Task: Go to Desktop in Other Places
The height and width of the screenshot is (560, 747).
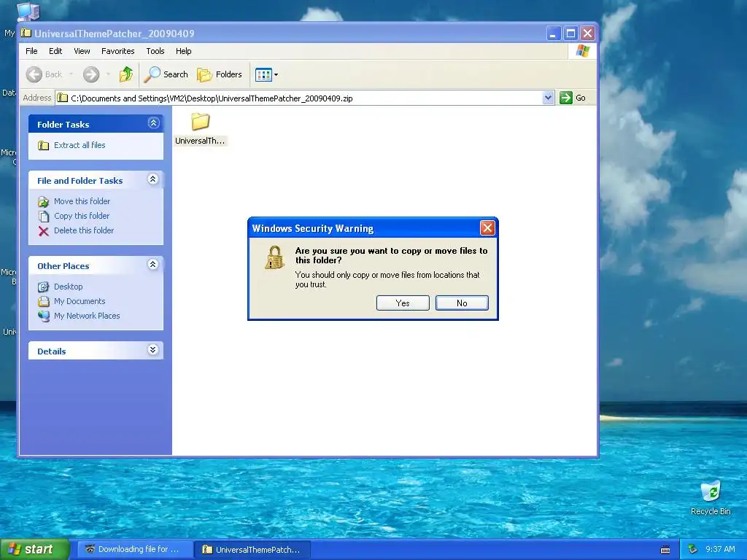Action: [x=68, y=287]
